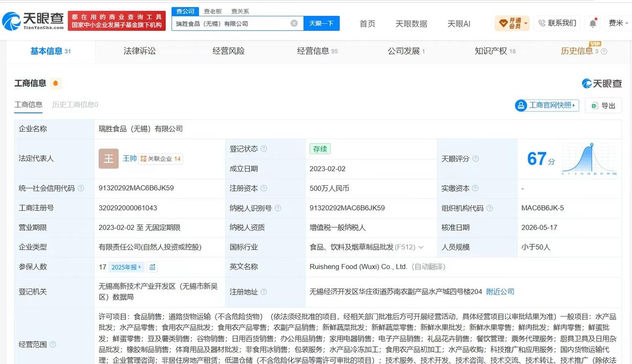Click approval date 2026-05-17
Image resolution: width=632 pixels, height=364 pixels.
point(539,227)
